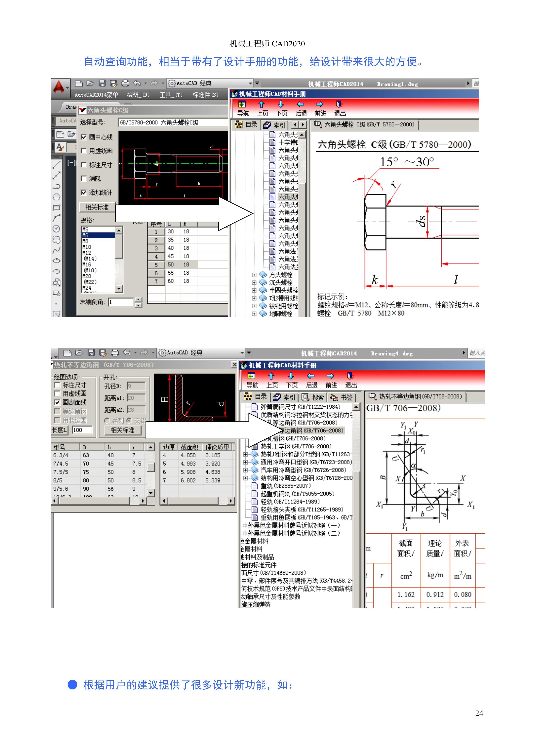This screenshot has width=534, height=756.
Task: Click the save icon in the lower AutoCAD toolbar
Action: pos(91,353)
